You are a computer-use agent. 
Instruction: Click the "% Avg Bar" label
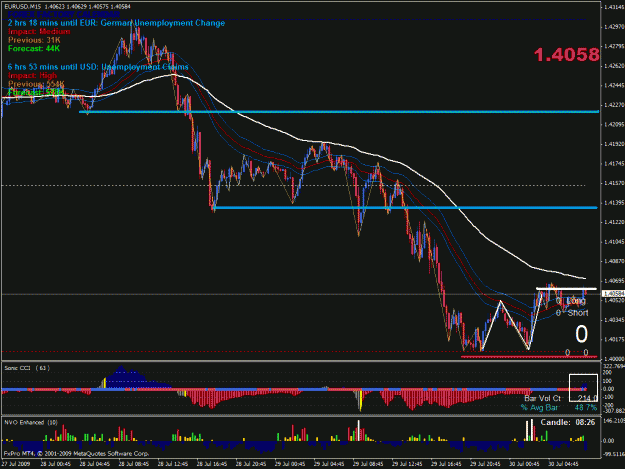(x=539, y=407)
